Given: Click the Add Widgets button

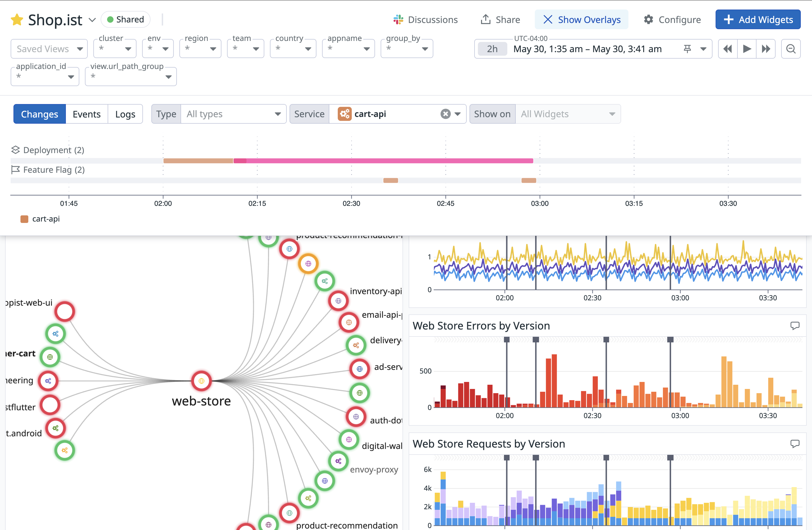Looking at the screenshot, I should [758, 20].
